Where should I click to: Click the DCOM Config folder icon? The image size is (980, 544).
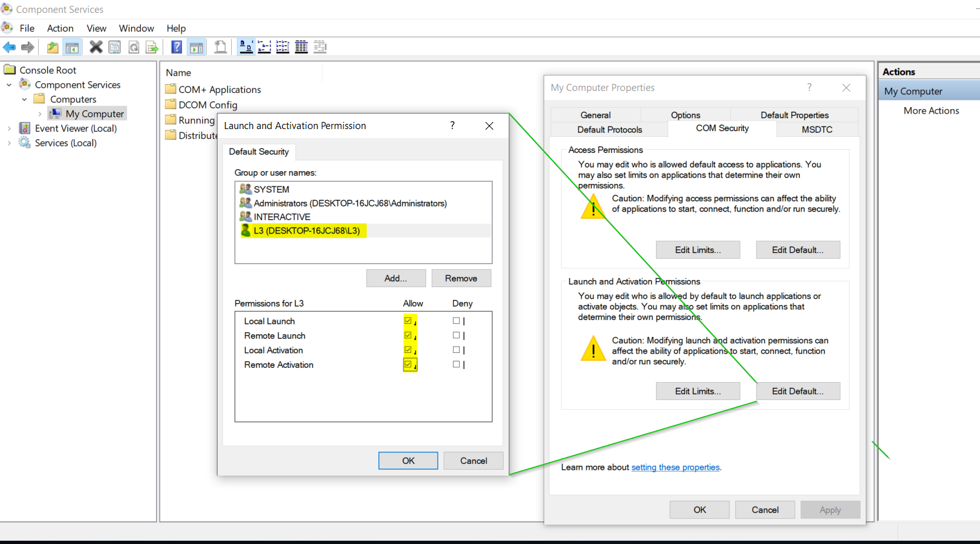point(171,105)
